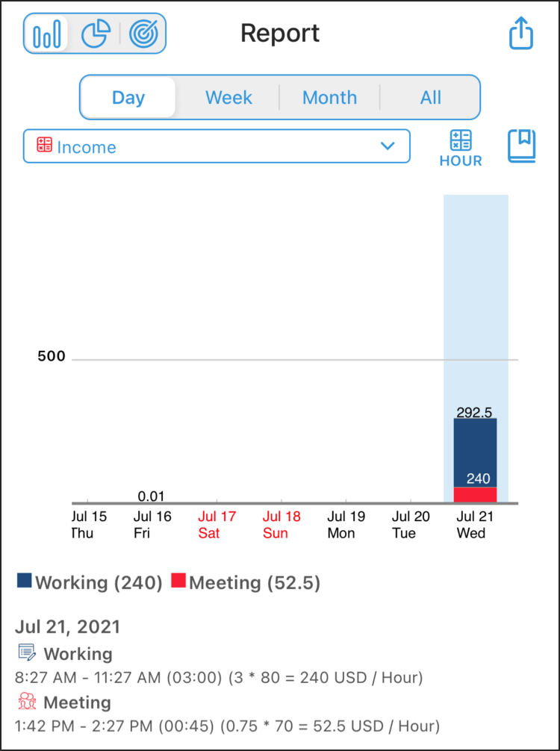Click the red Income grid icon
The height and width of the screenshot is (751, 560).
44,145
